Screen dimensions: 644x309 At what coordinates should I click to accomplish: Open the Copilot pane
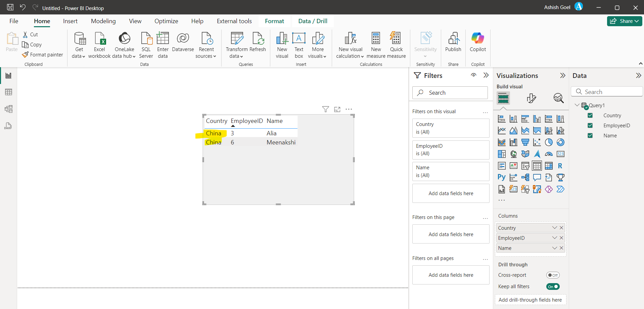tap(478, 44)
